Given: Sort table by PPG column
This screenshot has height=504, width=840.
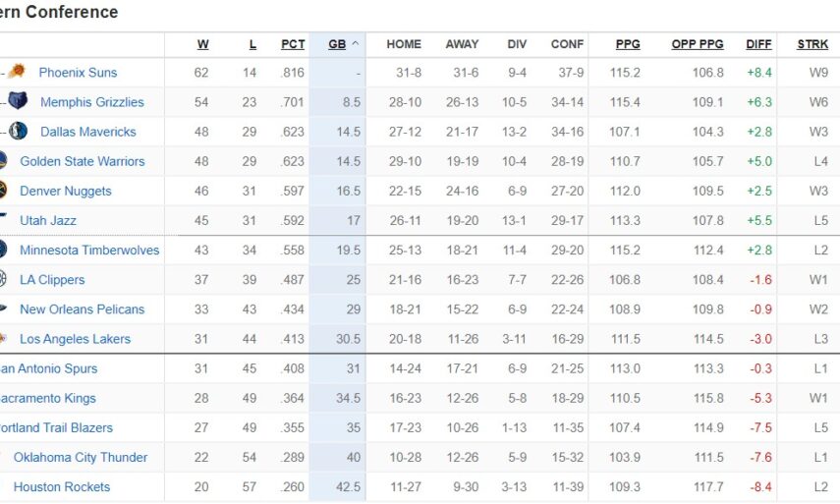Looking at the screenshot, I should (628, 44).
